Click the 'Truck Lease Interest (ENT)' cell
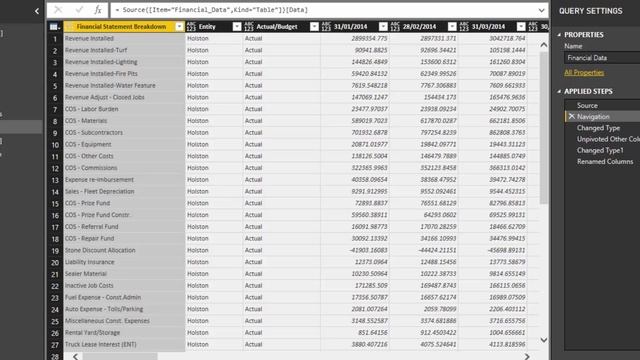This screenshot has height=360, width=640. click(124, 344)
